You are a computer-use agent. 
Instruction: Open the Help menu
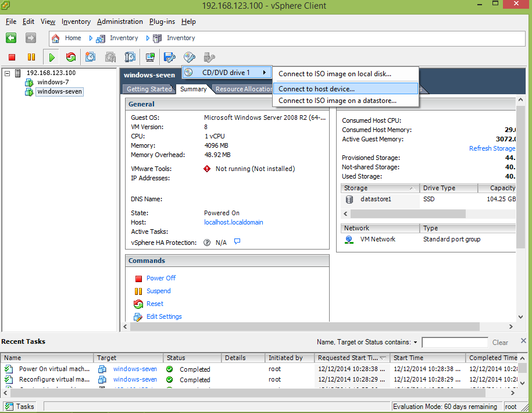pos(188,22)
